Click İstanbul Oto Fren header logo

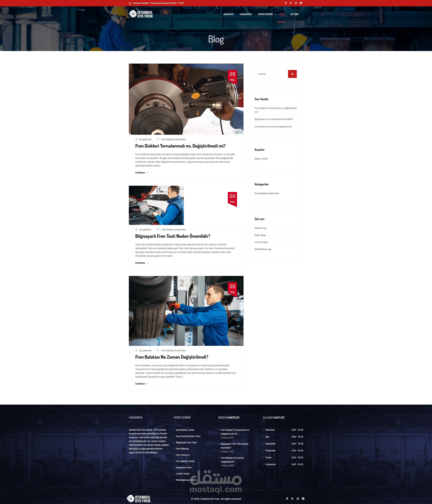point(141,14)
